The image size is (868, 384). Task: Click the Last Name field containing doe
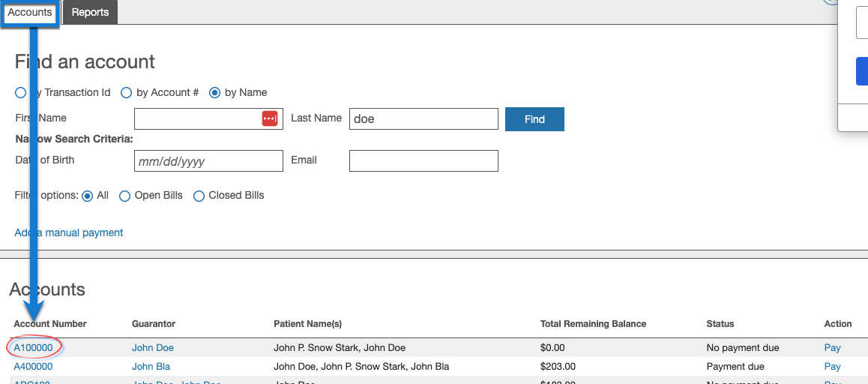click(x=423, y=118)
